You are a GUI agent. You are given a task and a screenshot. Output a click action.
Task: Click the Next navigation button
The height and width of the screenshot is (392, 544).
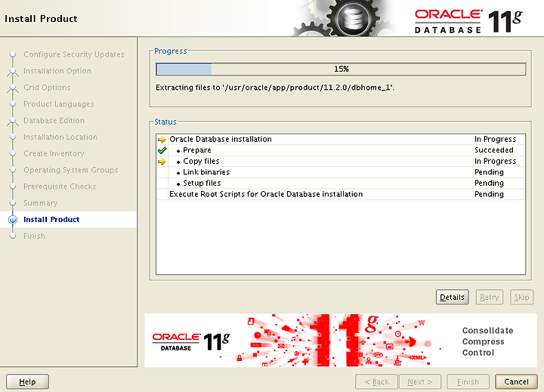[420, 381]
